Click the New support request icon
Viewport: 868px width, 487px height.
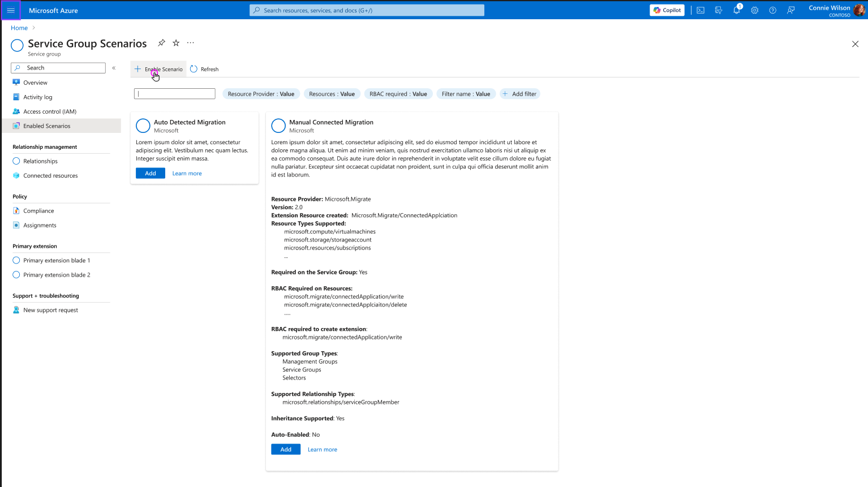16,310
